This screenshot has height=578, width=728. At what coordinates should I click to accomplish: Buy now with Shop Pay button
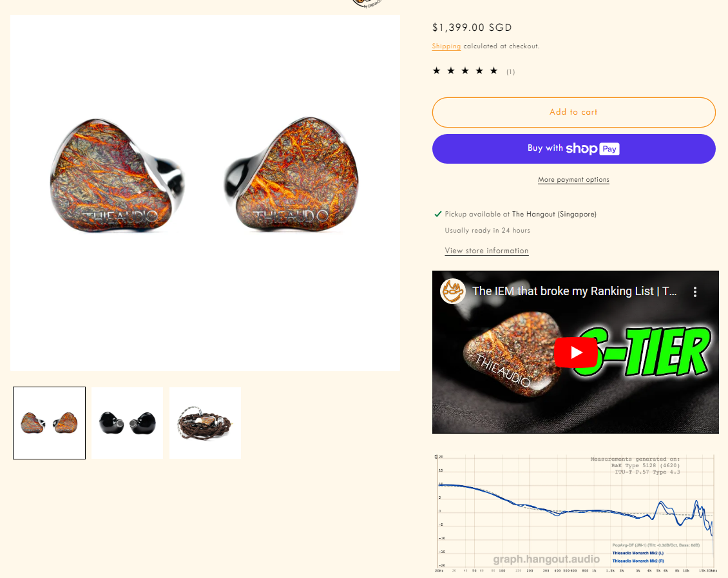[574, 149]
